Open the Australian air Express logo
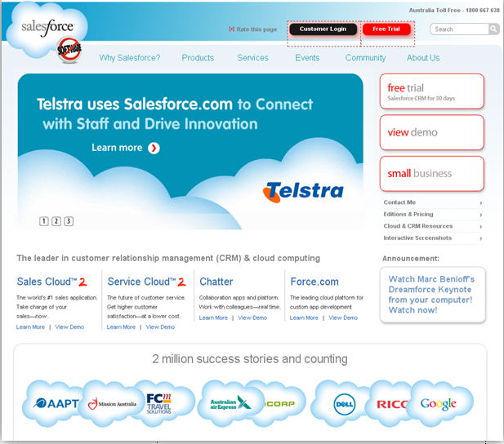Viewport: 504px width, 444px height. click(230, 402)
